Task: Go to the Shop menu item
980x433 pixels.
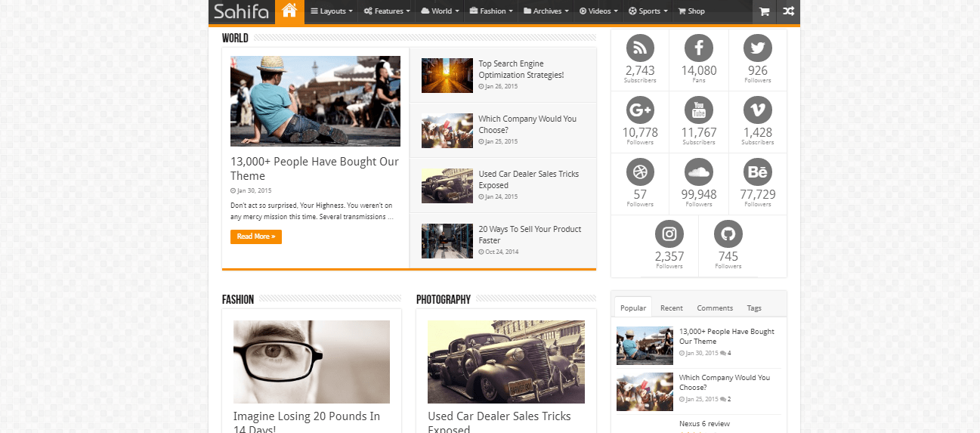Action: click(691, 11)
